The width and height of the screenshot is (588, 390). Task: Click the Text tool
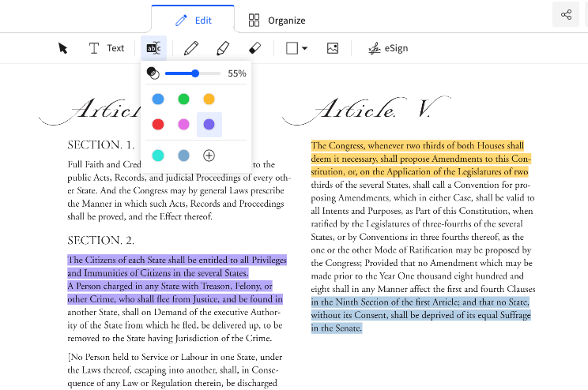tap(106, 48)
